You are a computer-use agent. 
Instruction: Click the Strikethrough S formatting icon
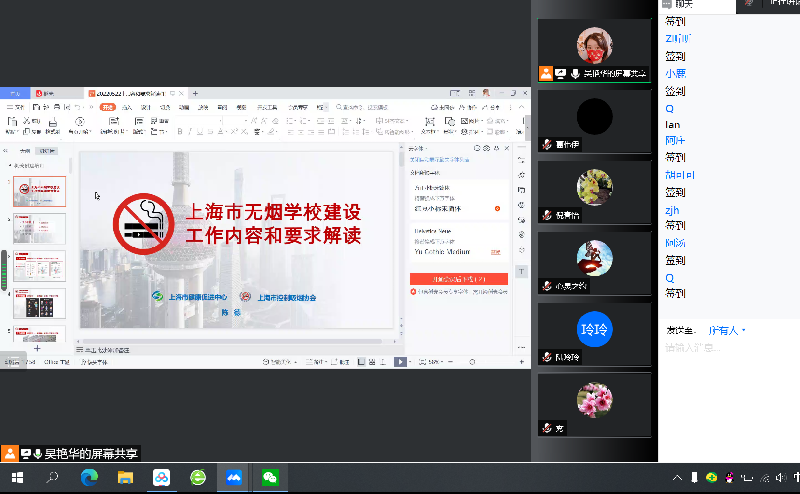[x=210, y=132]
